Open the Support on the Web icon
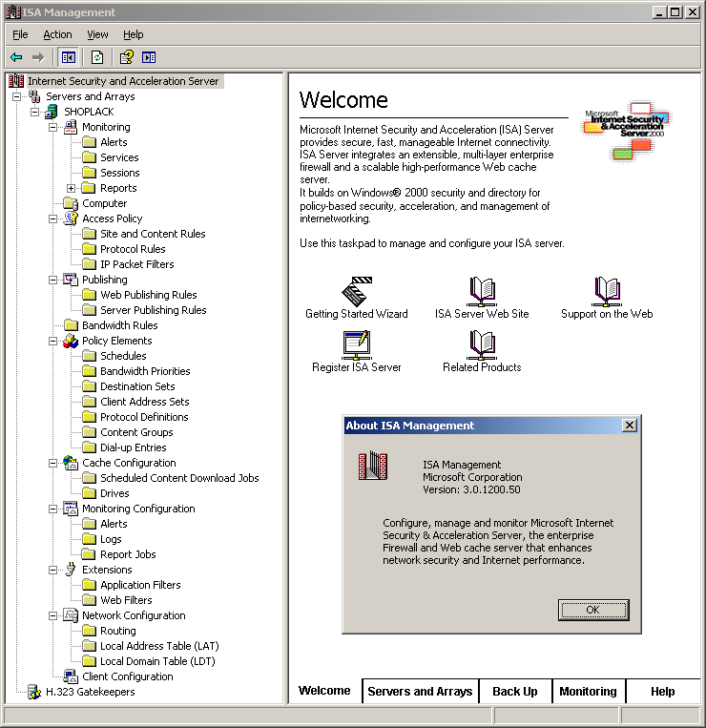 coord(607,292)
